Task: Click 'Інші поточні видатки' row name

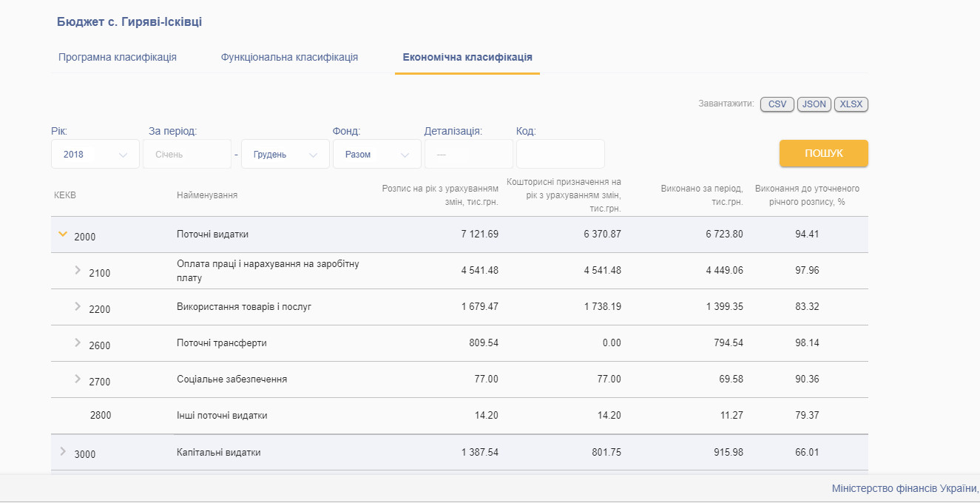Action: [x=222, y=416]
